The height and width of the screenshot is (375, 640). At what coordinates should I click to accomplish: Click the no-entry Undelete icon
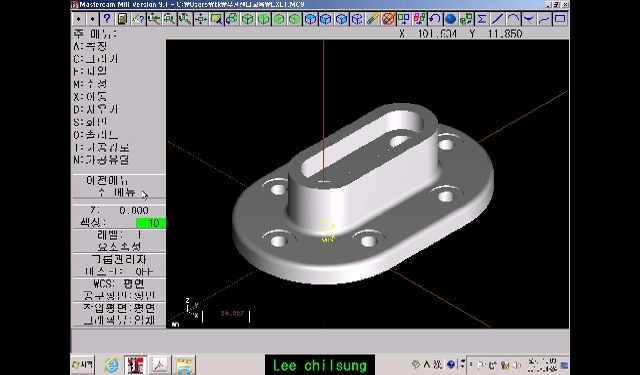(388, 19)
